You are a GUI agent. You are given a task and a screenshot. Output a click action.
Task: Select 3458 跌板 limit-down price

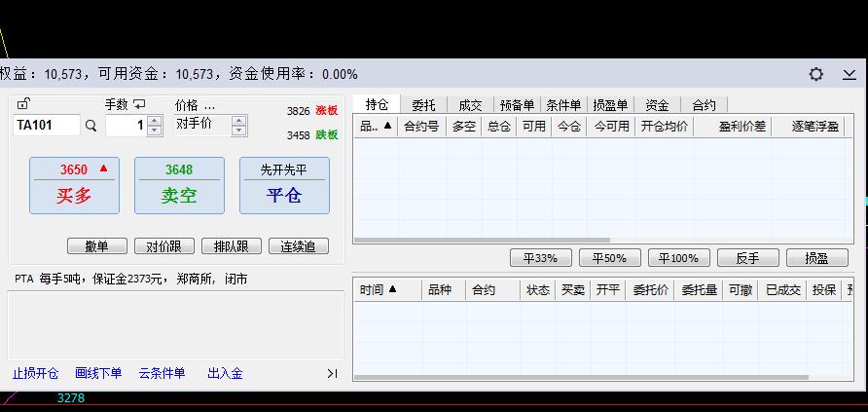pyautogui.click(x=311, y=135)
